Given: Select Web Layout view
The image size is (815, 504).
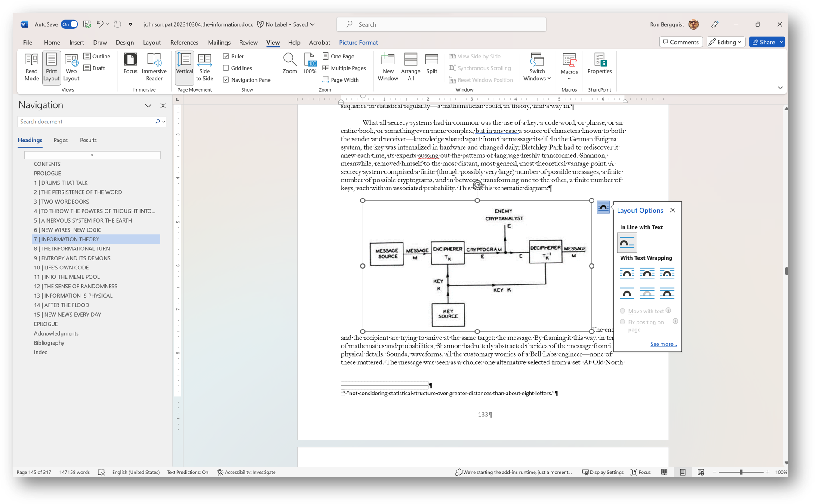Looking at the screenshot, I should coord(71,67).
